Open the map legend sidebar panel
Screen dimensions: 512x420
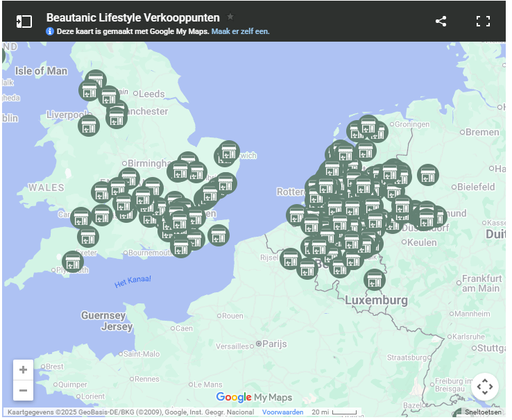point(24,22)
